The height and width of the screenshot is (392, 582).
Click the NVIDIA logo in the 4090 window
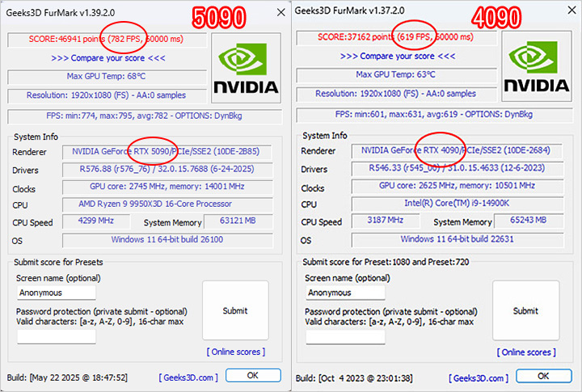537,66
